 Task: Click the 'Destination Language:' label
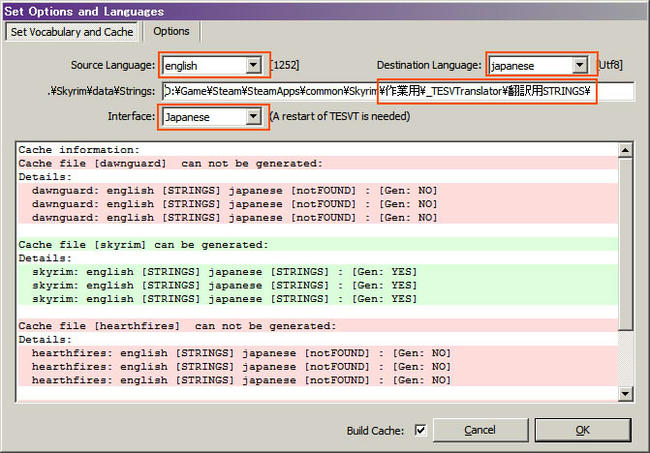(429, 65)
